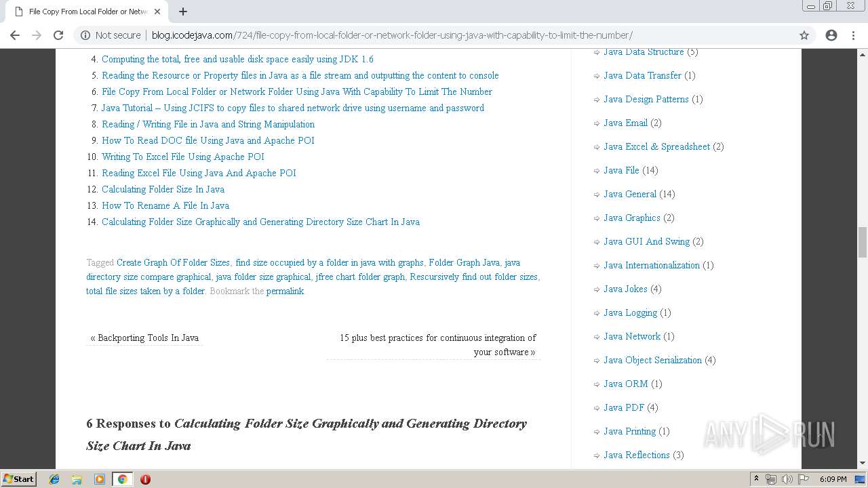Screen dimensions: 868x488
Task: Click the Action Center flag icon
Action: 804,479
